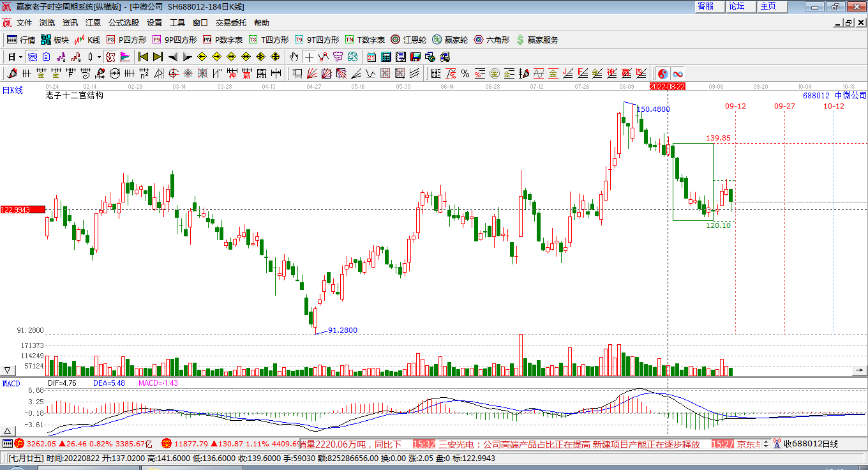Open the T四方形 tool
This screenshot has width=868, height=470.
click(269, 40)
